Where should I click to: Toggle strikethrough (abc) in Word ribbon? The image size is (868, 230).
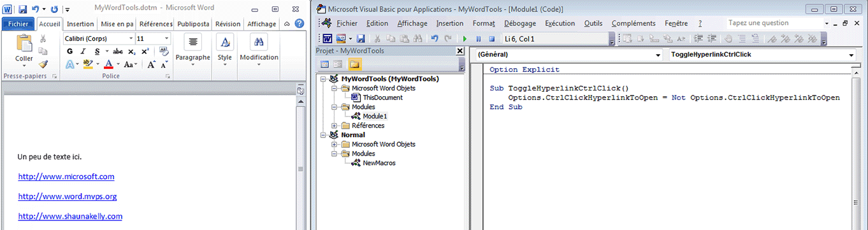pyautogui.click(x=117, y=51)
